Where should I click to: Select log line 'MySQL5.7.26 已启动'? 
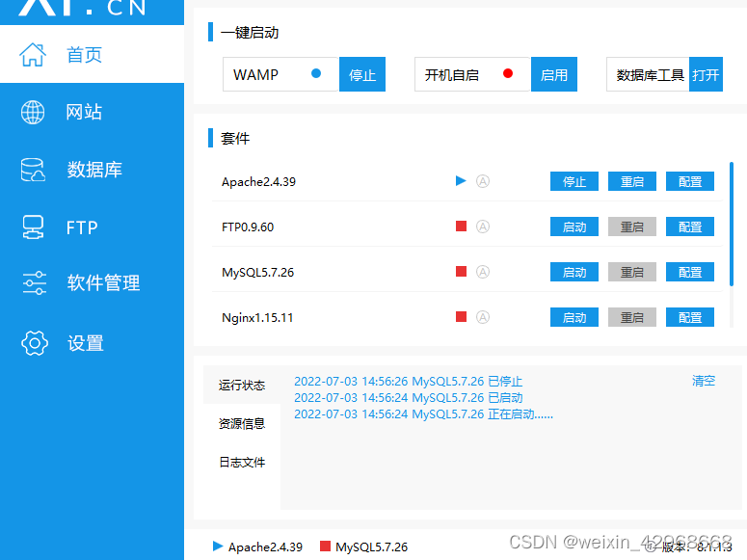click(x=409, y=397)
